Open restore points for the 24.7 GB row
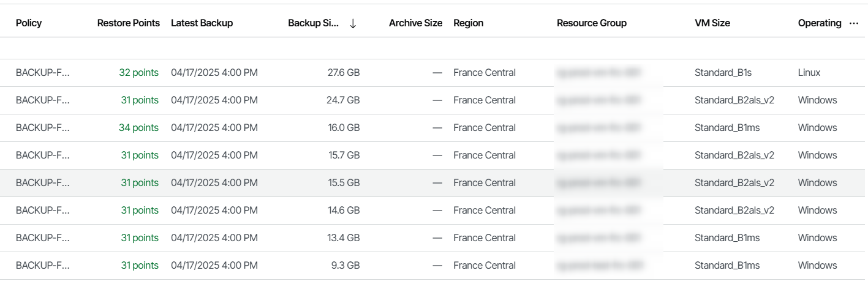 (x=140, y=100)
